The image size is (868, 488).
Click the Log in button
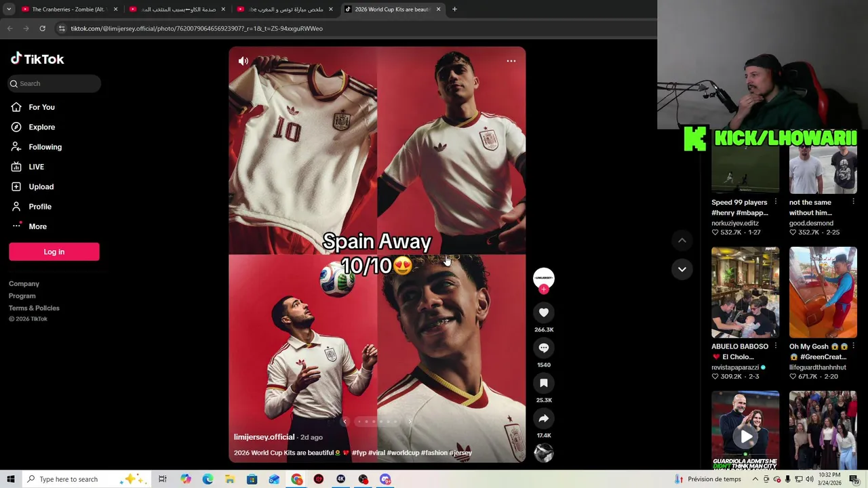click(54, 251)
